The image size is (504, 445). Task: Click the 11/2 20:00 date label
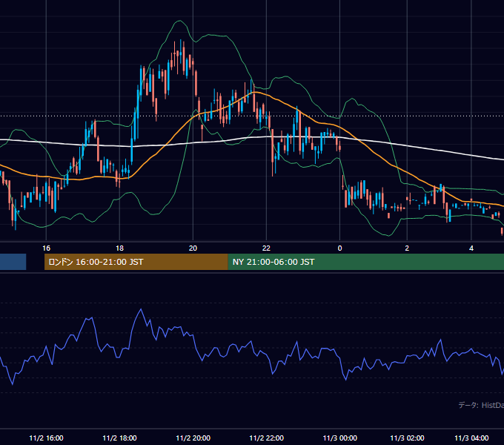[193, 438]
